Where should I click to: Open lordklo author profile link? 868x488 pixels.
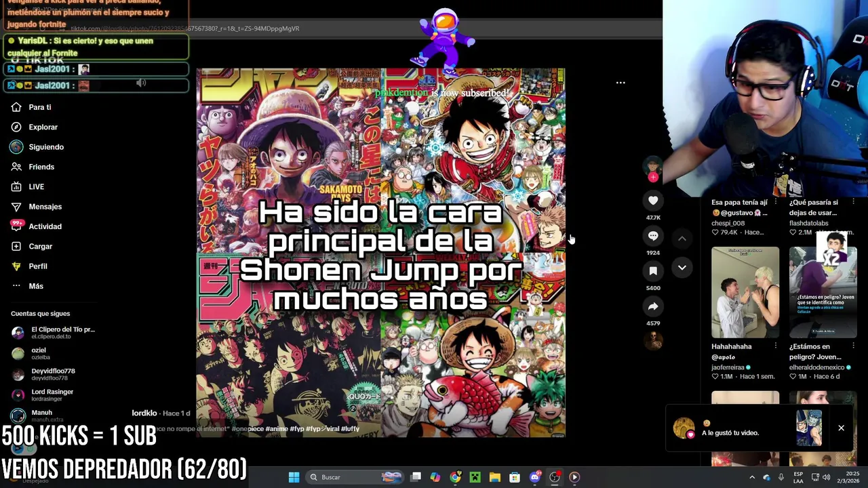pyautogui.click(x=144, y=413)
